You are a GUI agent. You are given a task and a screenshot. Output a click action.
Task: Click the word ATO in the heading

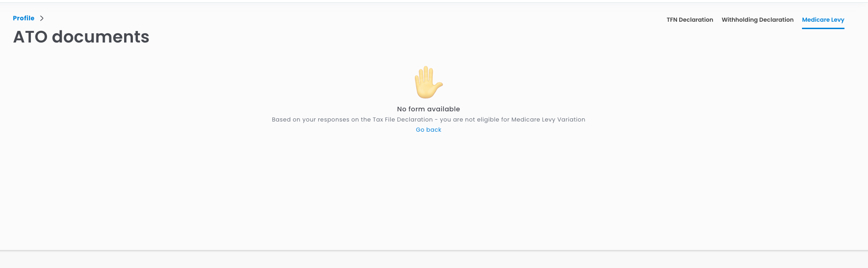(30, 37)
